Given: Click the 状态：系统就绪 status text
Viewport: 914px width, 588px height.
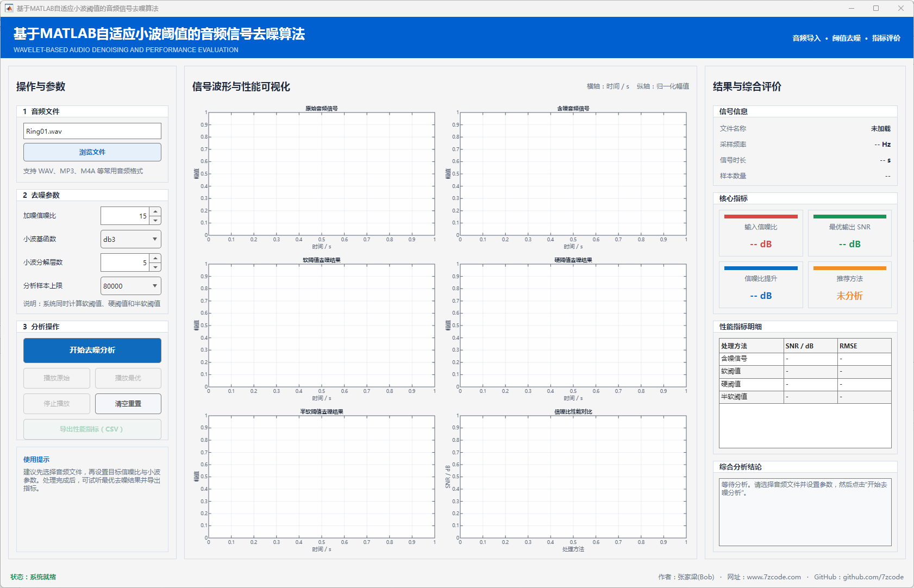Looking at the screenshot, I should coord(33,577).
